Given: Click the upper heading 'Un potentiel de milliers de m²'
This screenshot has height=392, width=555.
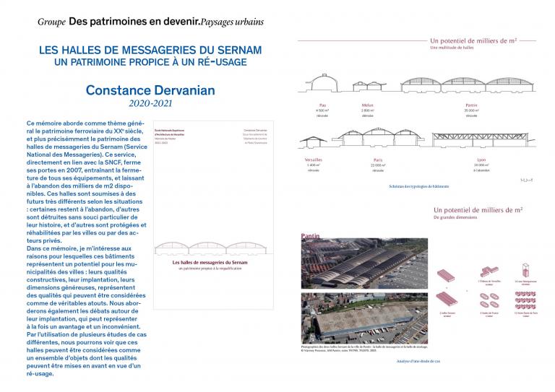Looking at the screenshot, I should (473, 40).
